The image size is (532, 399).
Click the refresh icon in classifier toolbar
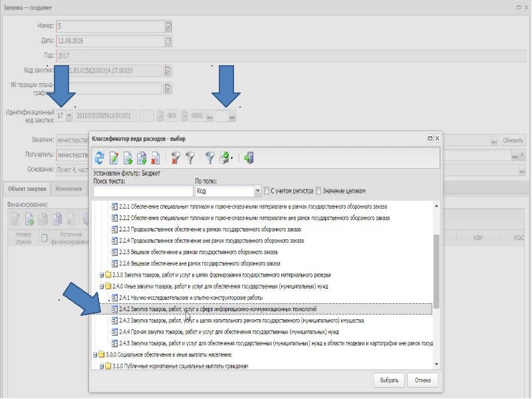(99, 158)
